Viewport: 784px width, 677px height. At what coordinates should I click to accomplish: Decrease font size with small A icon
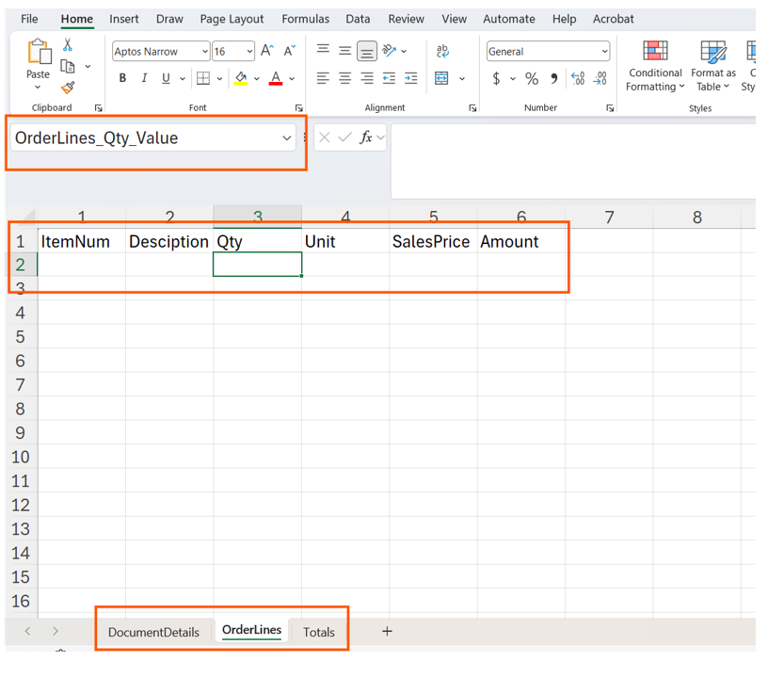(290, 51)
